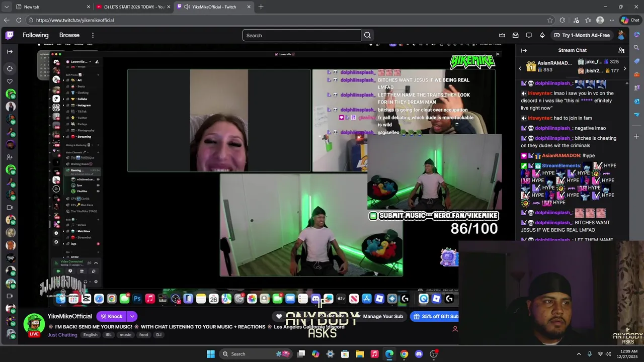Open Discord from the Windows taskbar
This screenshot has width=644, height=362.
click(x=419, y=354)
